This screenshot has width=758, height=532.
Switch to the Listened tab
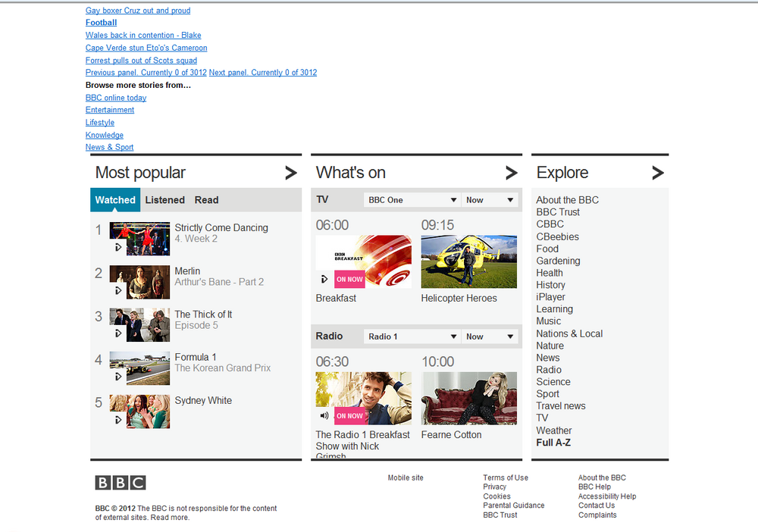pyautogui.click(x=164, y=200)
